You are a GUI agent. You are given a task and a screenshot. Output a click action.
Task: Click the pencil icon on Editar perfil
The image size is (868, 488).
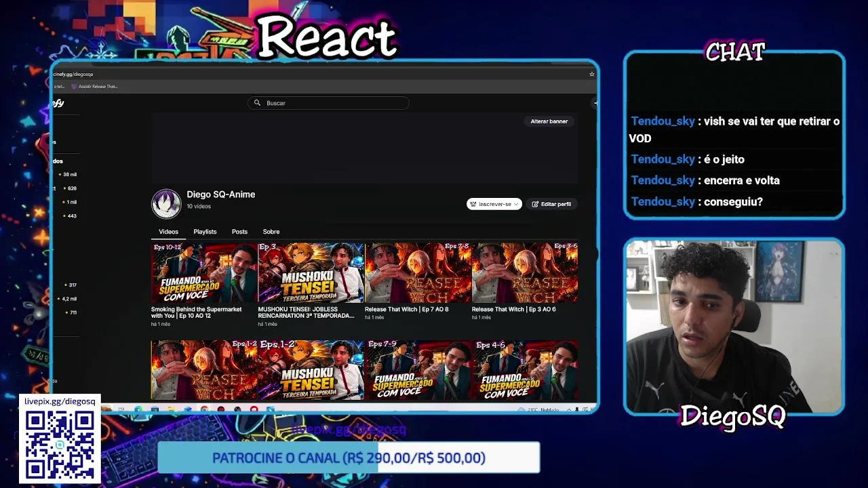[535, 204]
